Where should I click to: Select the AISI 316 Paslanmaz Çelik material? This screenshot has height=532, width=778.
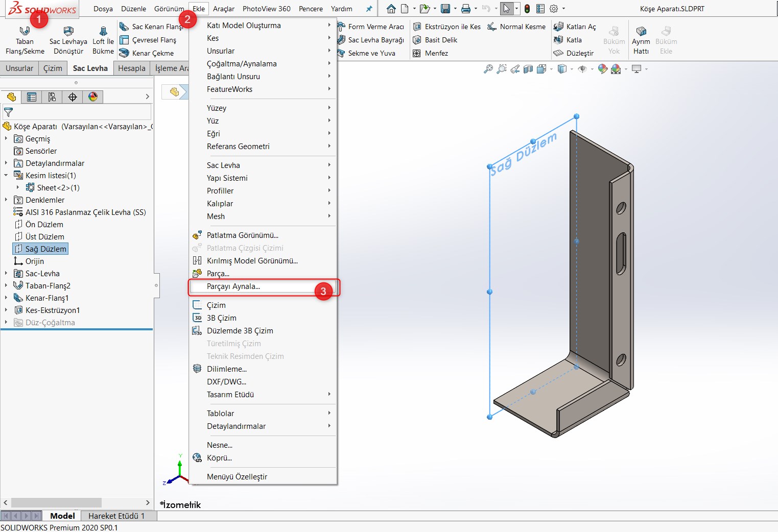pyautogui.click(x=80, y=212)
